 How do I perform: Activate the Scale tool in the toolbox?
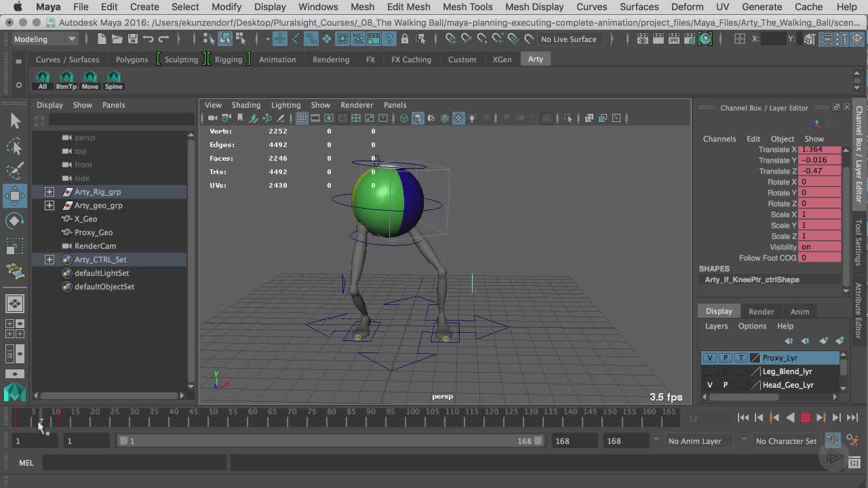point(15,246)
